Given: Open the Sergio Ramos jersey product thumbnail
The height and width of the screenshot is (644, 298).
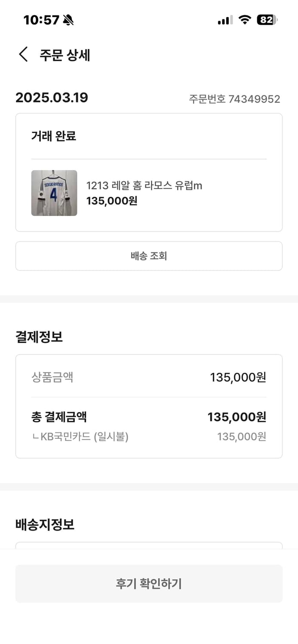Looking at the screenshot, I should tap(54, 193).
